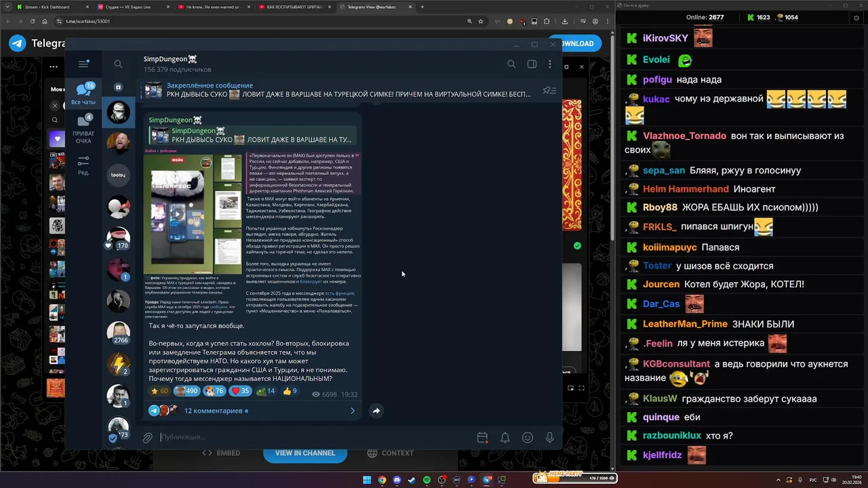Open the 'ПРИВАТ ОЧКА' chat folder
Screen dimensions: 868x488
coord(83,129)
